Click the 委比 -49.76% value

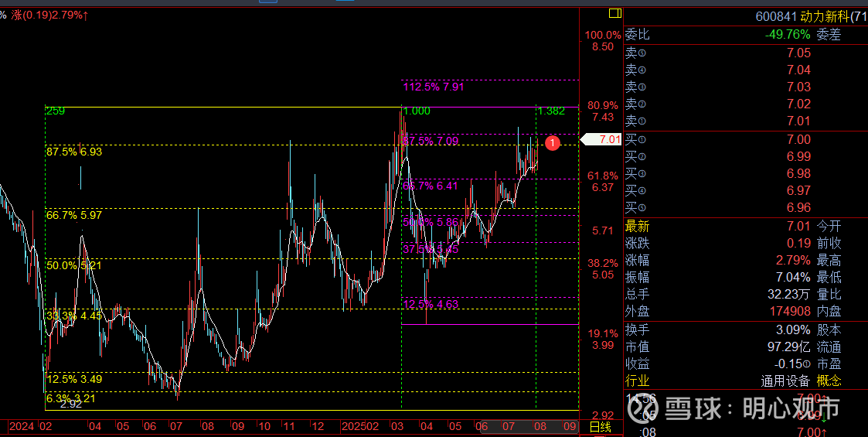[788, 35]
